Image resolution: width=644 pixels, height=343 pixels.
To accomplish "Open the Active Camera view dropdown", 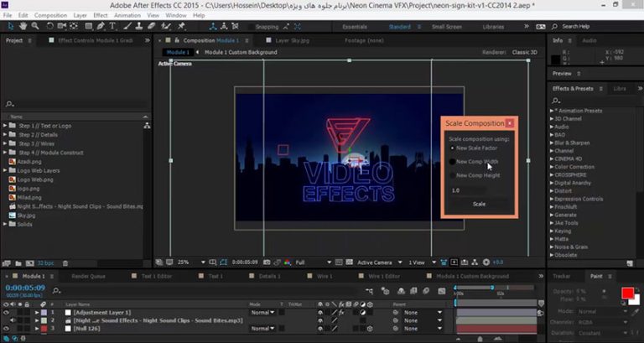I will coord(377,262).
